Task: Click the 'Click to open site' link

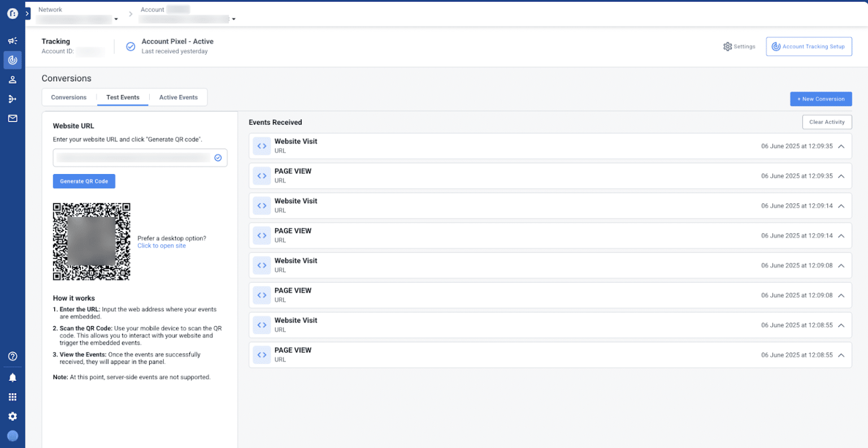Action: (162, 246)
